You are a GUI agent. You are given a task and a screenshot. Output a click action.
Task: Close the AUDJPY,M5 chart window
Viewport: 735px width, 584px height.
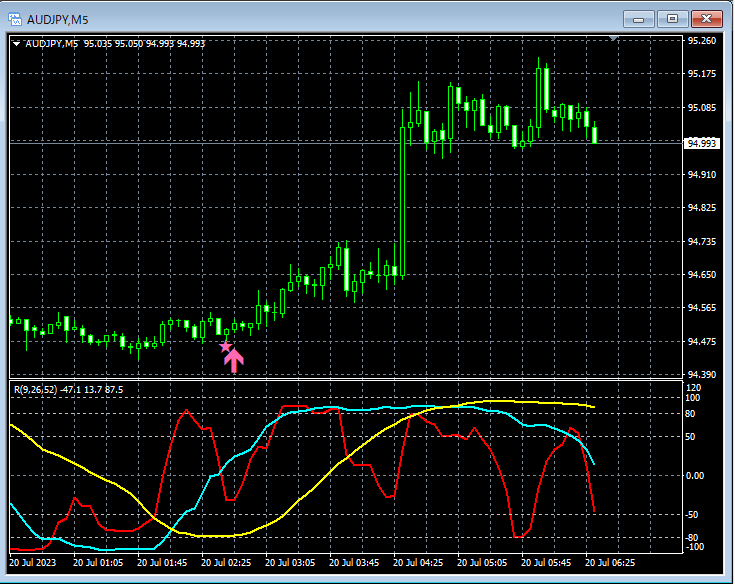[x=706, y=19]
